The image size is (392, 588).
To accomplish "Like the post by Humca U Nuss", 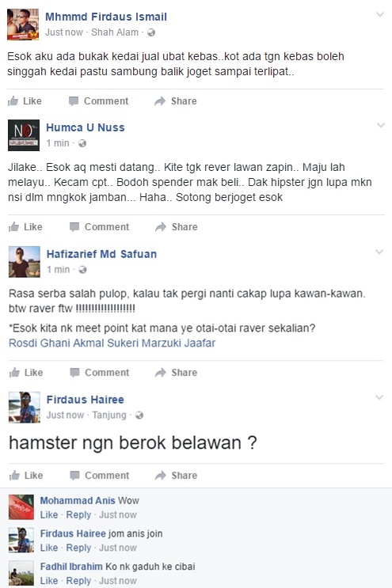I will [25, 227].
